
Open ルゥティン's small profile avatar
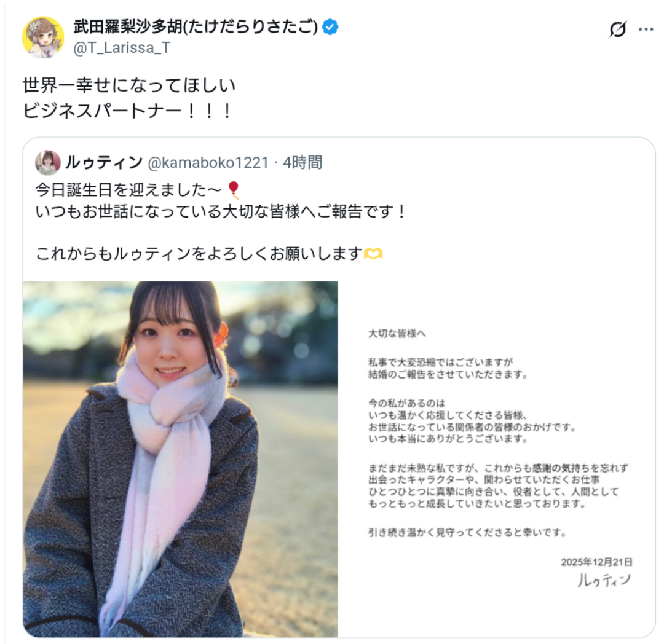[47, 162]
